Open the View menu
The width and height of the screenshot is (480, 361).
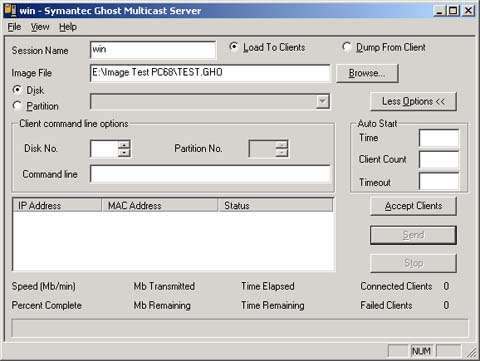[40, 27]
